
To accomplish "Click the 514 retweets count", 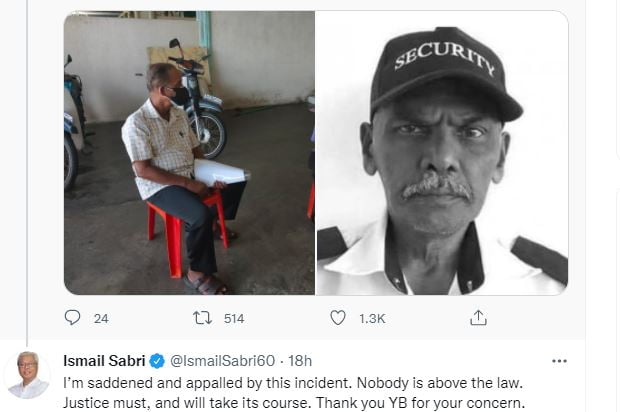I will (234, 318).
